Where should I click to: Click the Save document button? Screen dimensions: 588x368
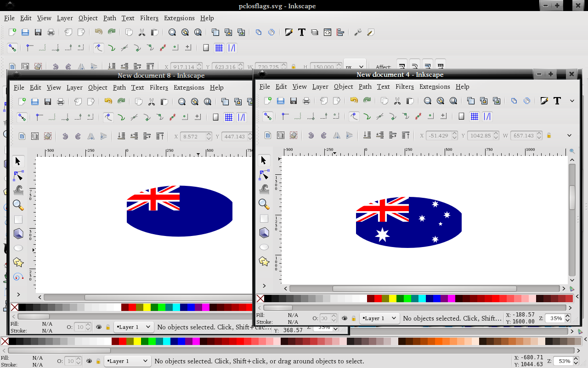click(x=38, y=32)
